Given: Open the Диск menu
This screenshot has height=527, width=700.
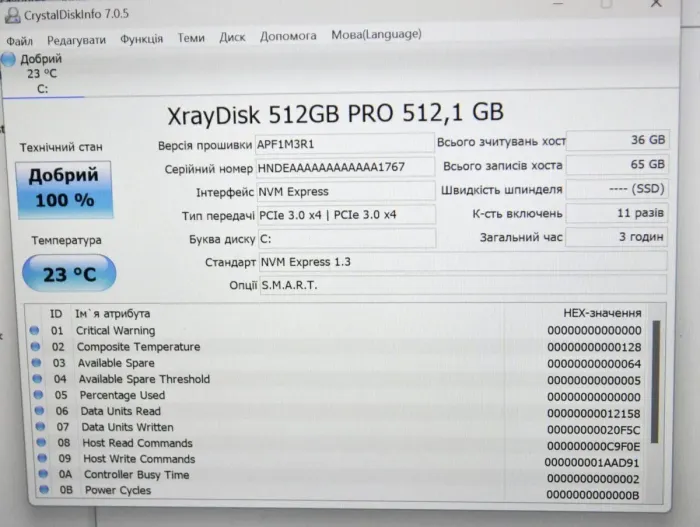Looking at the screenshot, I should pyautogui.click(x=232, y=38).
